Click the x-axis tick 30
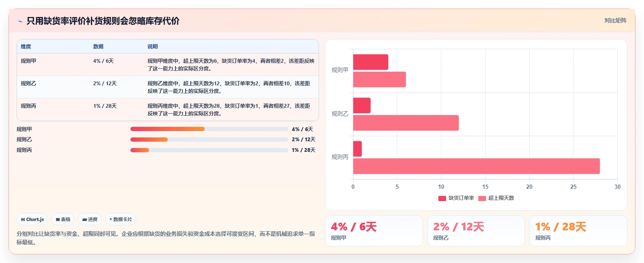This screenshot has height=263, width=644. (x=618, y=187)
